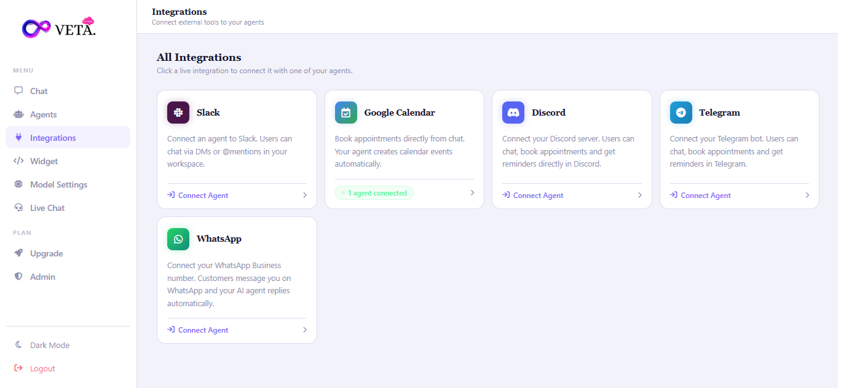Open the Widget menu item
Screen dimensions: 868x388
point(68,161)
